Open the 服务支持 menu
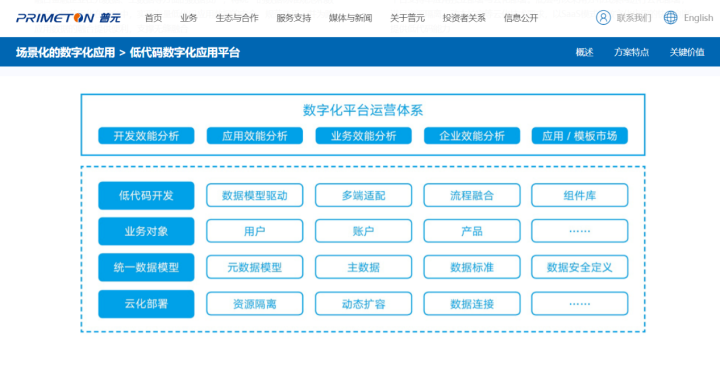Image resolution: width=720 pixels, height=385 pixels. (294, 18)
